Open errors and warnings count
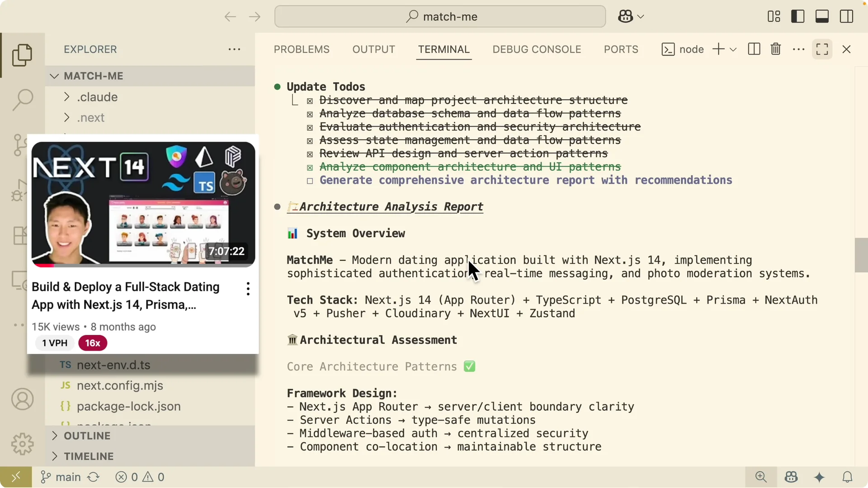Image resolution: width=868 pixels, height=488 pixels. point(140,477)
